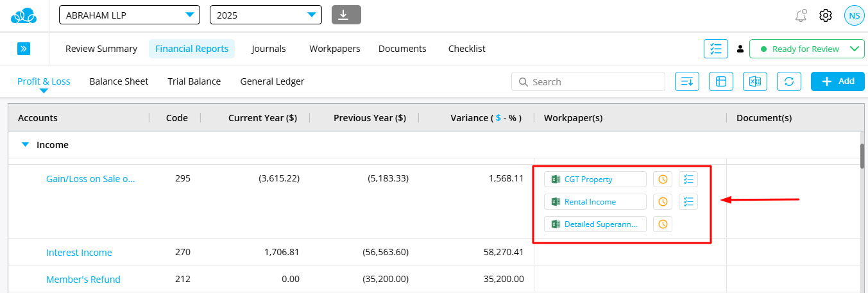Open the settings gear icon
The height and width of the screenshot is (293, 868).
(826, 15)
